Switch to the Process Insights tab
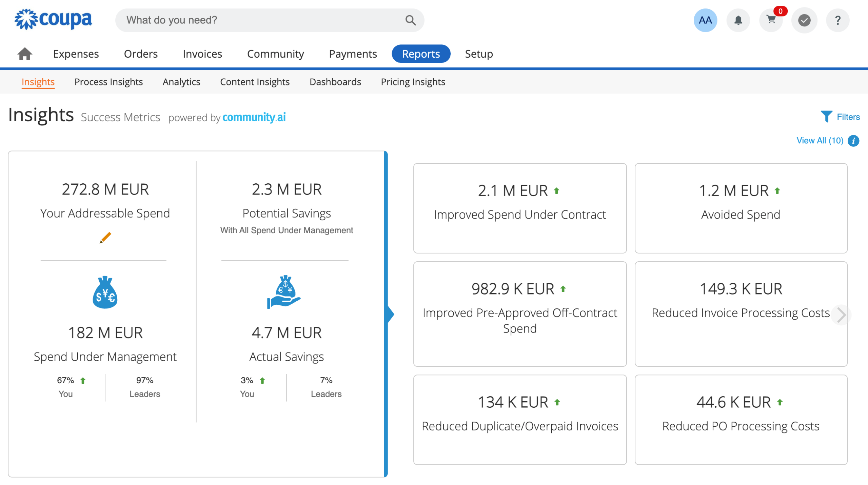The height and width of the screenshot is (485, 868). [108, 82]
